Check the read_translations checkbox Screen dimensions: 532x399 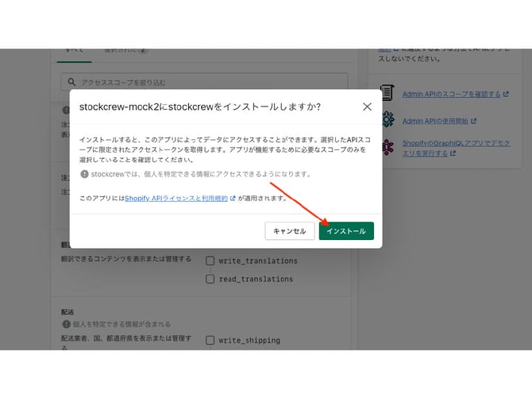point(210,279)
